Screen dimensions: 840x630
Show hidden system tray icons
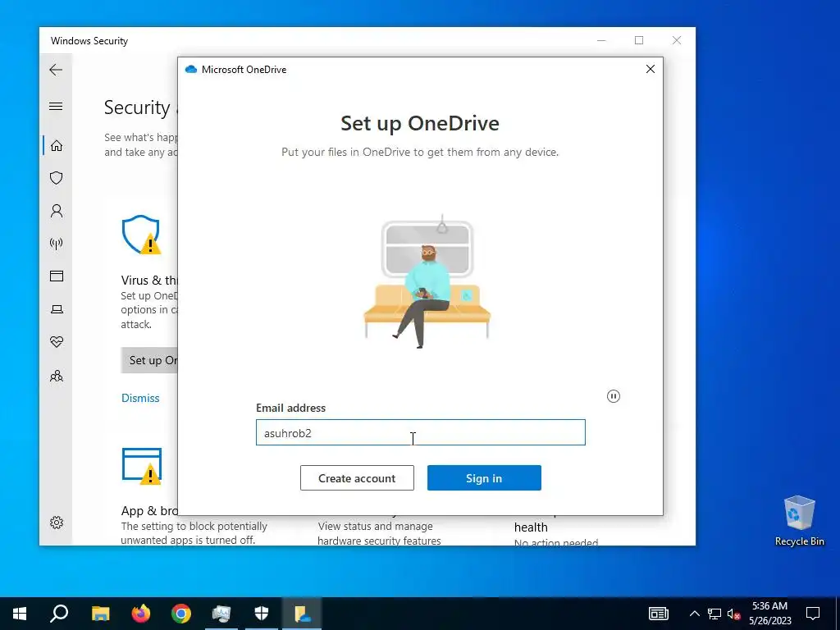pos(694,614)
